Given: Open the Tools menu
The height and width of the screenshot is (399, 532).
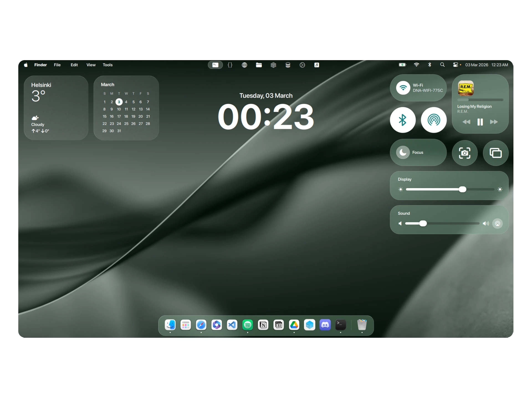Looking at the screenshot, I should (x=108, y=65).
